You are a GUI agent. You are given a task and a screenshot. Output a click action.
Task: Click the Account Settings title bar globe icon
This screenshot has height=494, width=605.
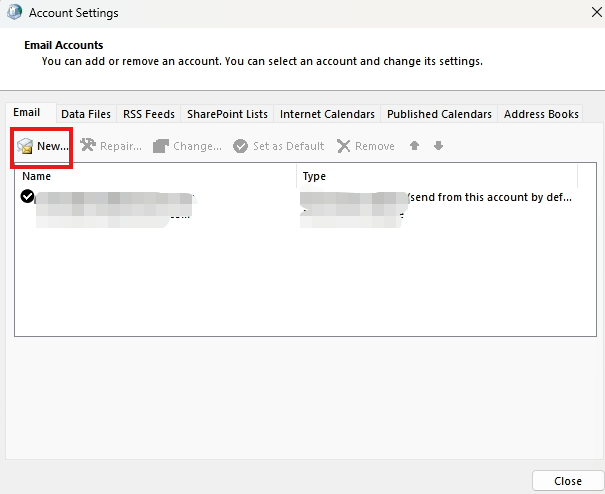coord(14,12)
